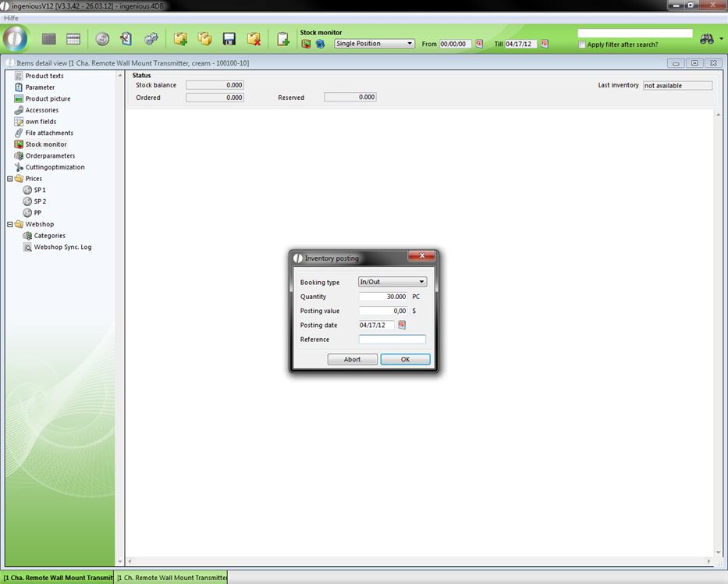Screen dimensions: 728x584
Task: Open the Single Position dropdown
Action: tap(374, 44)
